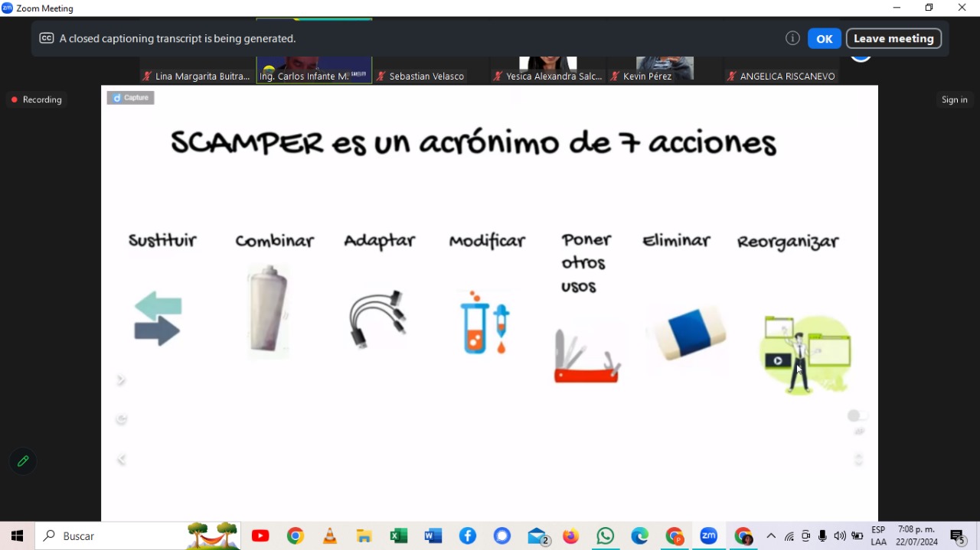The height and width of the screenshot is (550, 980).
Task: Open Google Chrome next to the YouTube icon
Action: pos(296,536)
